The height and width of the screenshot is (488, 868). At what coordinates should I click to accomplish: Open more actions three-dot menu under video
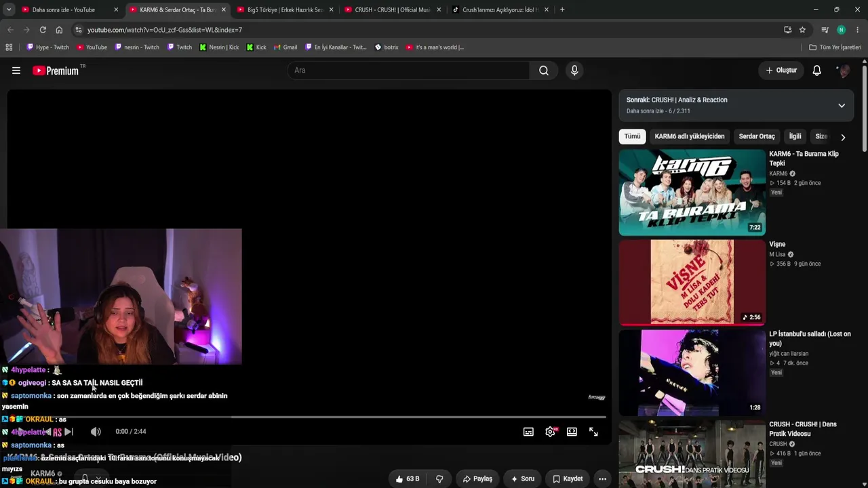coord(602,479)
